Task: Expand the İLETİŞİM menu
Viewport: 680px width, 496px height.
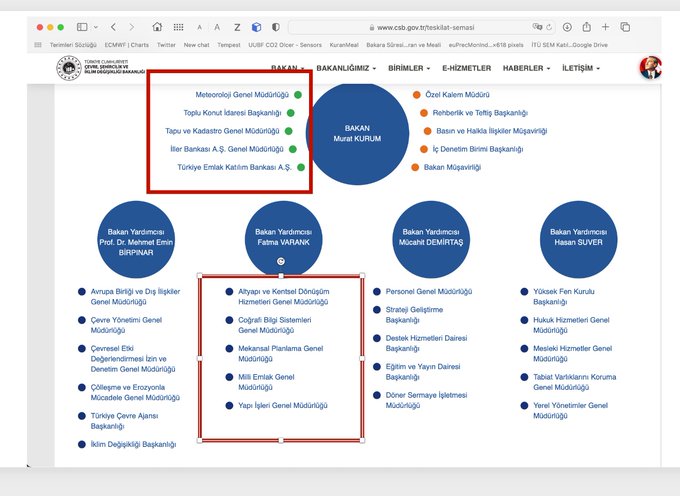Action: coord(581,68)
